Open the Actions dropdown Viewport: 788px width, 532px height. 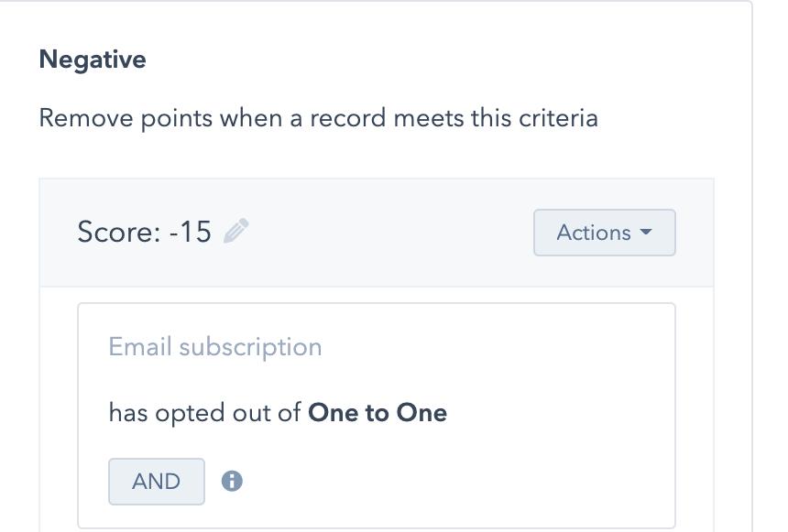[x=604, y=233]
